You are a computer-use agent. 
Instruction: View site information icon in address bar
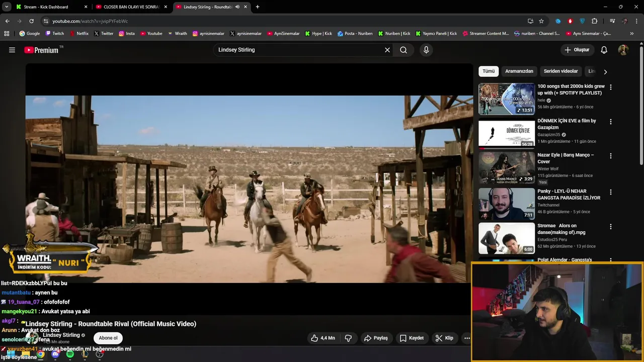[46, 21]
